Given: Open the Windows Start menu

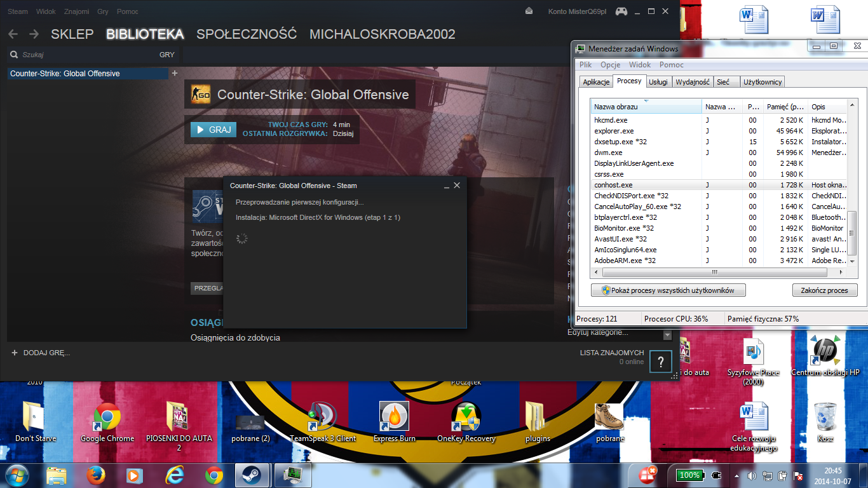Looking at the screenshot, I should 17,475.
